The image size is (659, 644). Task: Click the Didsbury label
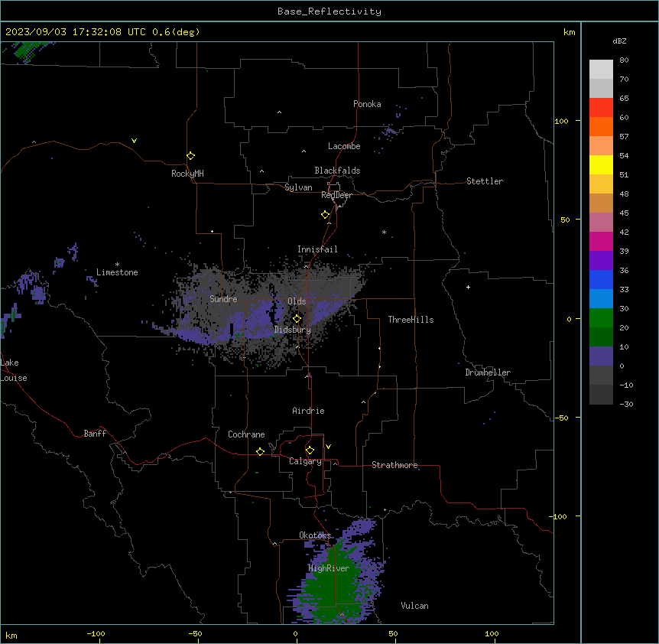pos(293,330)
